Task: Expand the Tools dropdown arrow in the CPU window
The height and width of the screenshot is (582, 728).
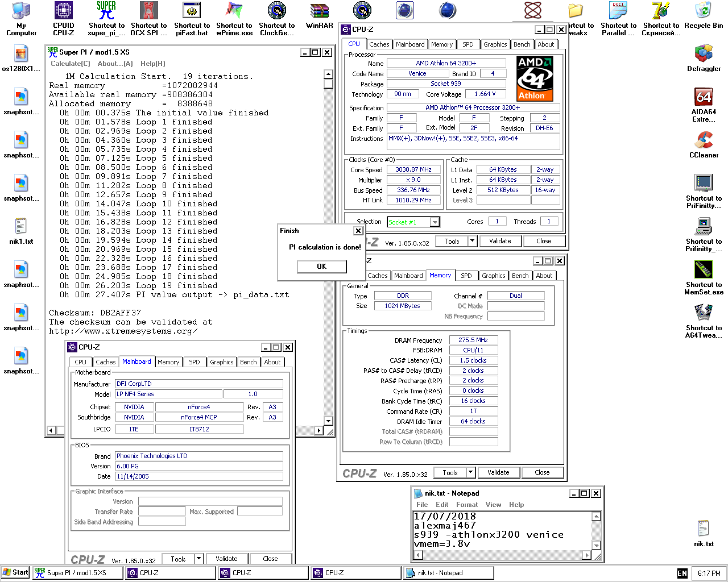Action: (472, 241)
